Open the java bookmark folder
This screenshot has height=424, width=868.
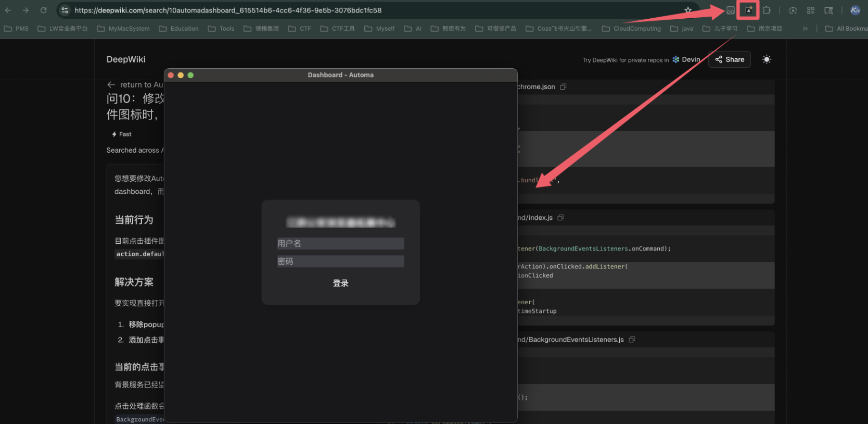point(682,29)
